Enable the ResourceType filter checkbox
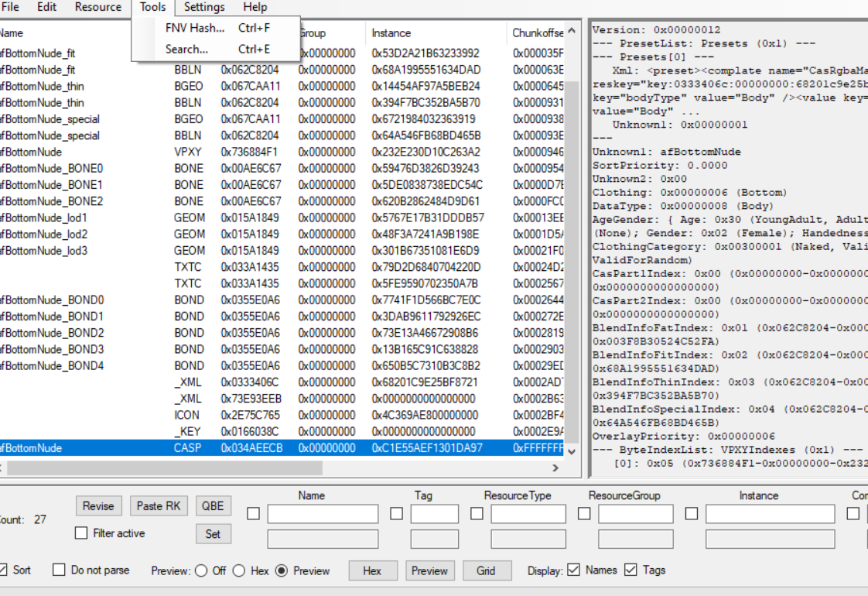The width and height of the screenshot is (868, 596). coord(477,514)
